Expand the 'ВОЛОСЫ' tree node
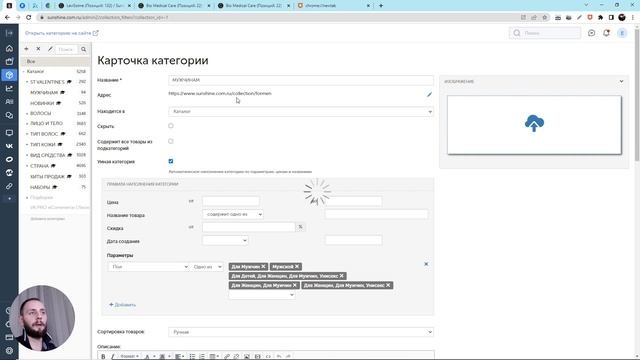Image resolution: width=640 pixels, height=360 pixels. point(27,113)
